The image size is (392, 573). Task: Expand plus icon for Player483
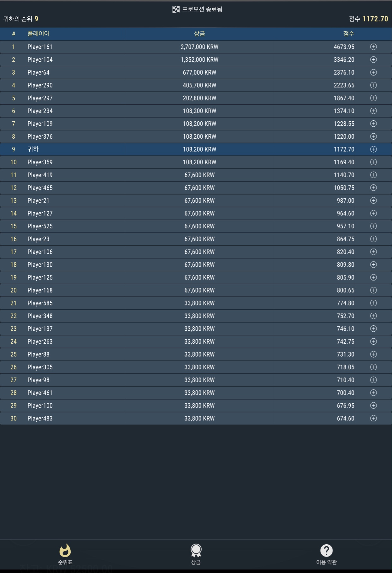[373, 418]
